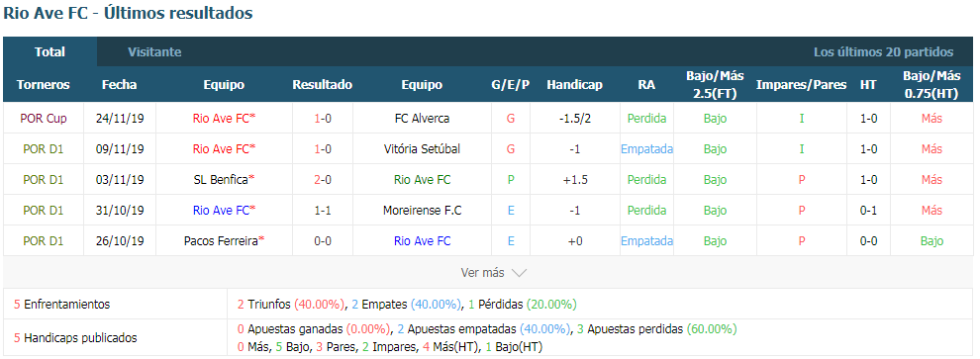
Task: Select the 24/11/19 date cell
Action: pyautogui.click(x=120, y=118)
